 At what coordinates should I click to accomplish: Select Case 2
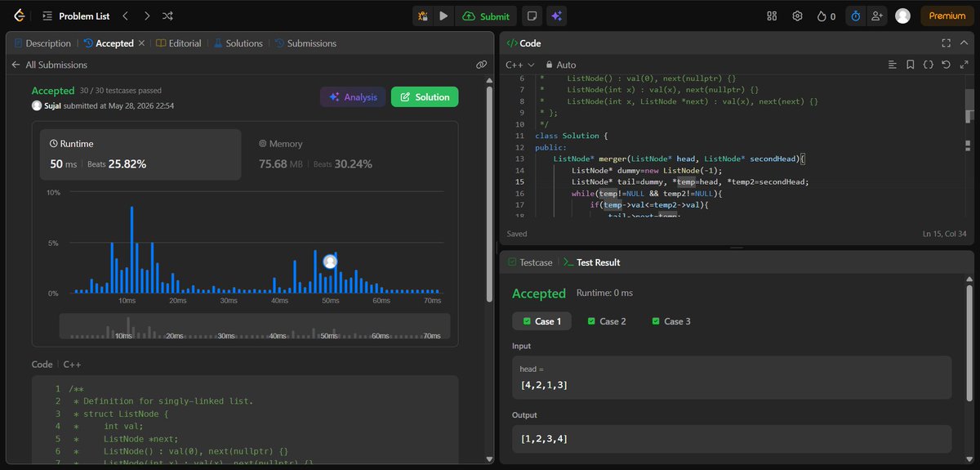[607, 321]
